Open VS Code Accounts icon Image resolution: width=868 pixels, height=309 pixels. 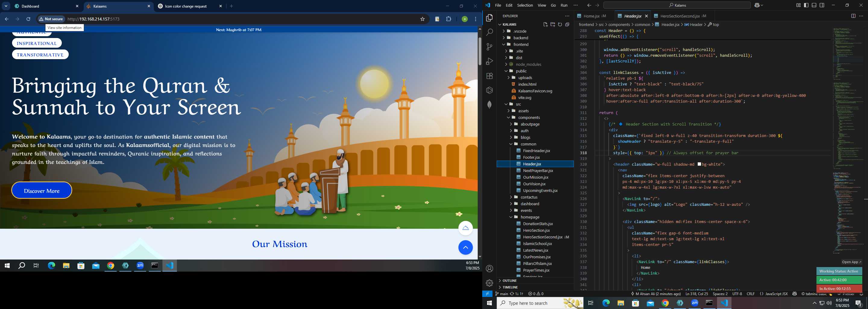(489, 269)
